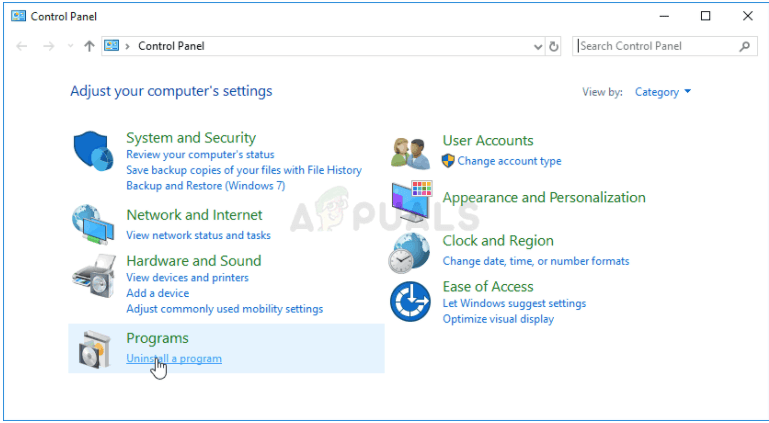Image resolution: width=769 pixels, height=423 pixels.
Task: Click the shield icon beside Change account type
Action: click(x=448, y=161)
